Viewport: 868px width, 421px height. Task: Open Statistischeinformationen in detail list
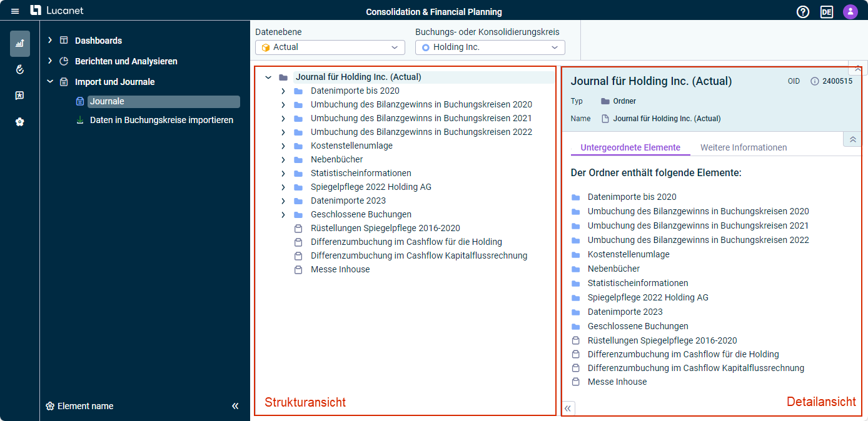638,284
